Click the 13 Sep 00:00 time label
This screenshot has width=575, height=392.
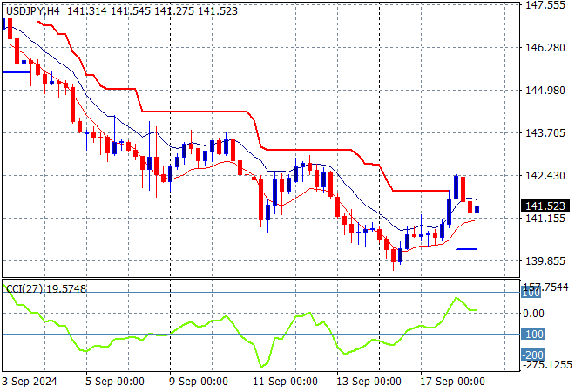(369, 382)
